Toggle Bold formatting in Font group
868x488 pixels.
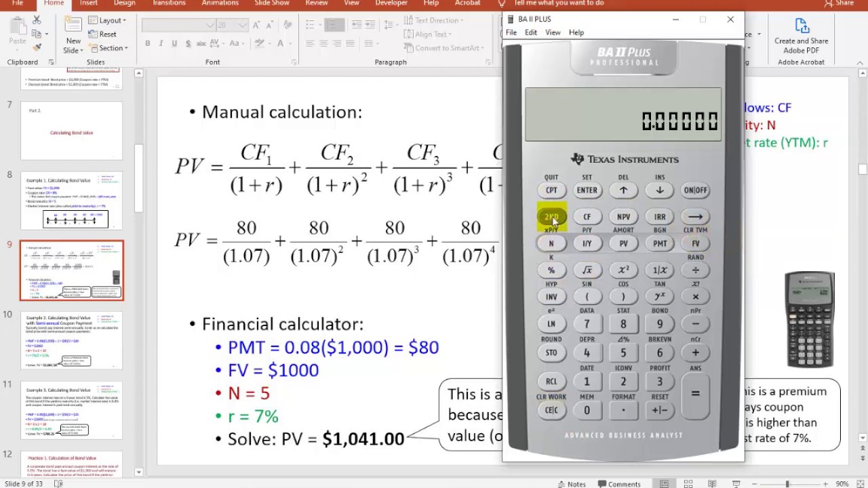tap(148, 43)
